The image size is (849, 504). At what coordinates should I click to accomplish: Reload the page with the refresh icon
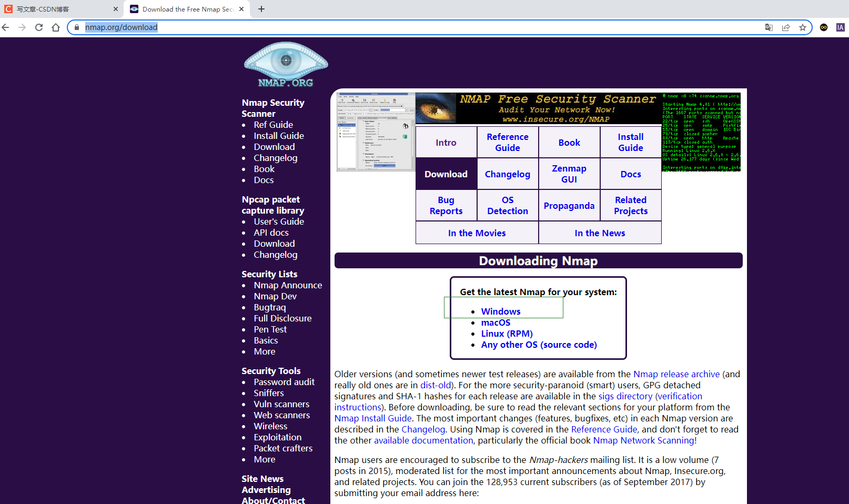coord(38,27)
